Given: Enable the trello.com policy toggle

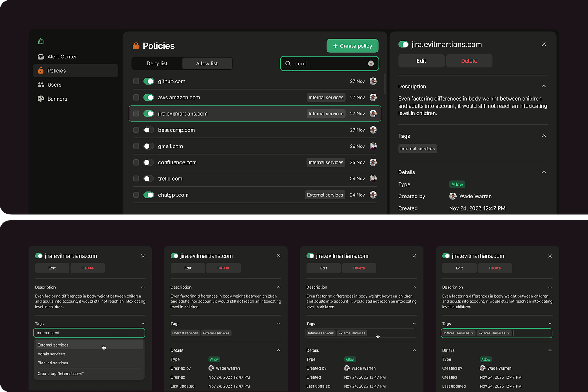Looking at the screenshot, I should coord(149,179).
